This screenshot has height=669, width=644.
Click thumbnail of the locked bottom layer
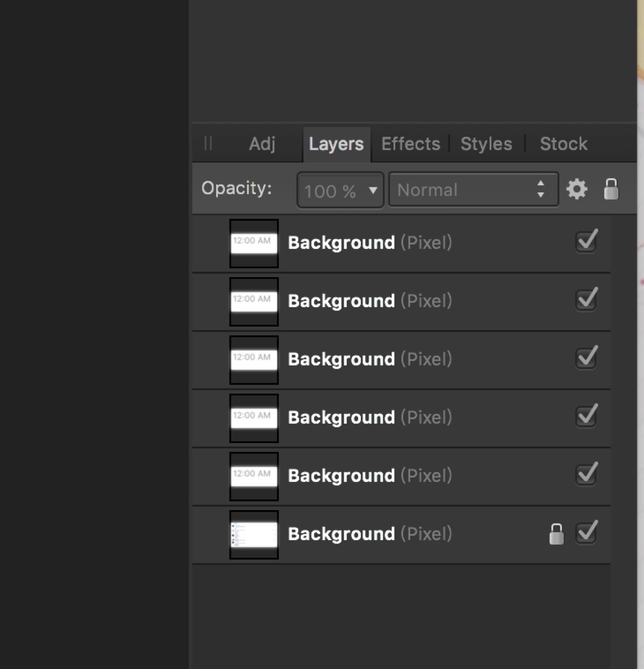pyautogui.click(x=254, y=534)
